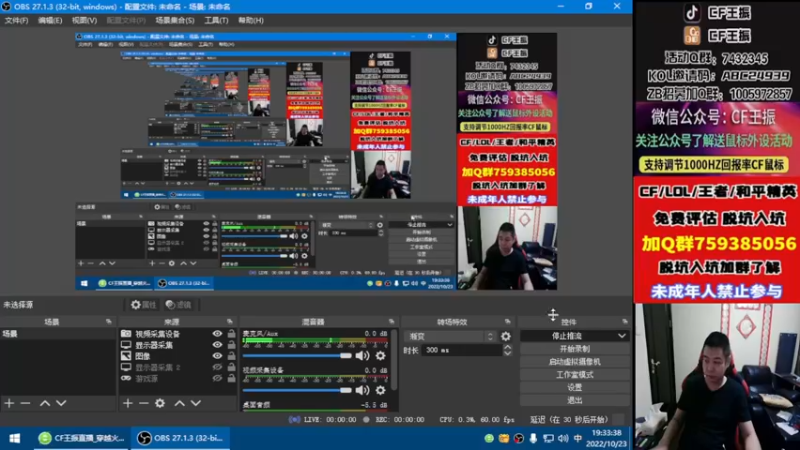The height and width of the screenshot is (450, 800).
Task: Move source up in sources list
Action: (x=180, y=403)
